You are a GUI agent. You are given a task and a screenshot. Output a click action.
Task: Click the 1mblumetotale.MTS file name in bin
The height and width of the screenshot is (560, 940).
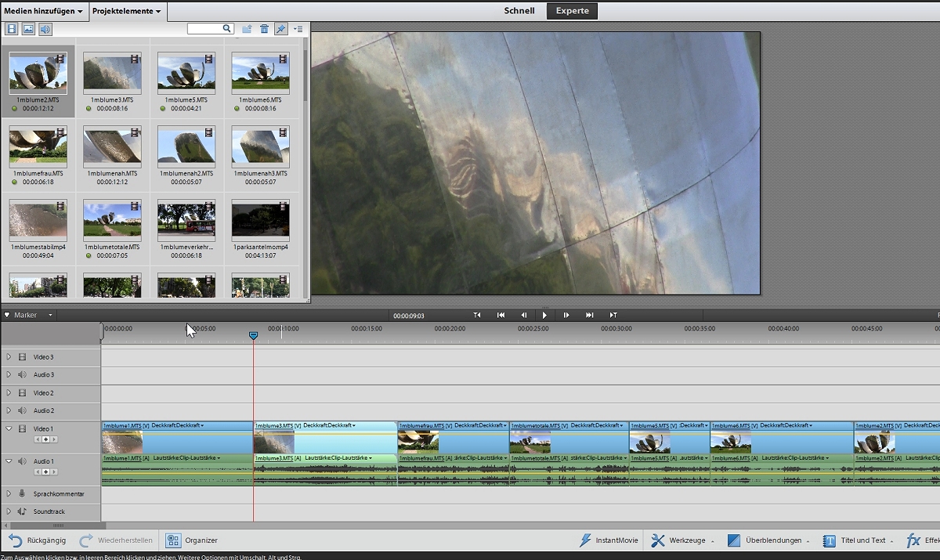[113, 247]
